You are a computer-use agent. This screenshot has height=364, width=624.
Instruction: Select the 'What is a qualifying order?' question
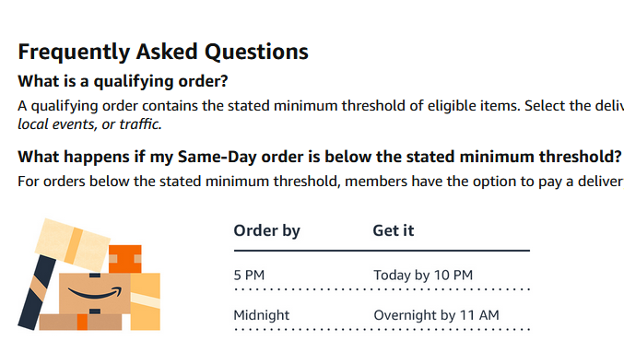(x=123, y=81)
